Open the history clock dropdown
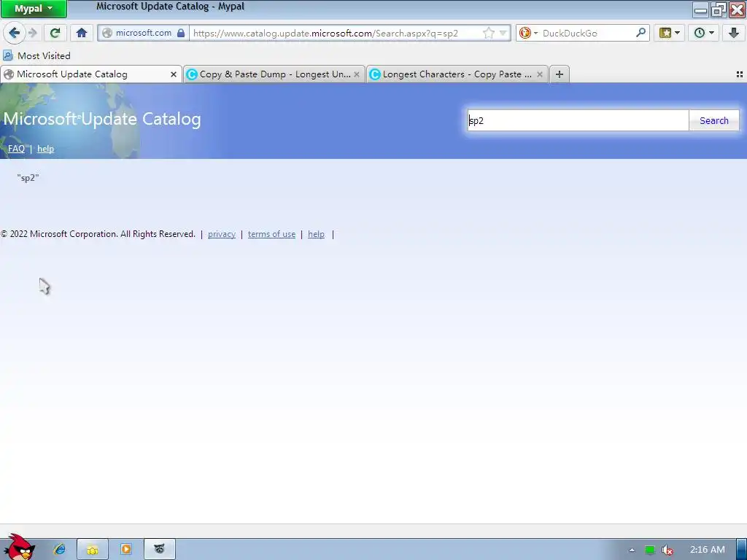 click(x=704, y=33)
